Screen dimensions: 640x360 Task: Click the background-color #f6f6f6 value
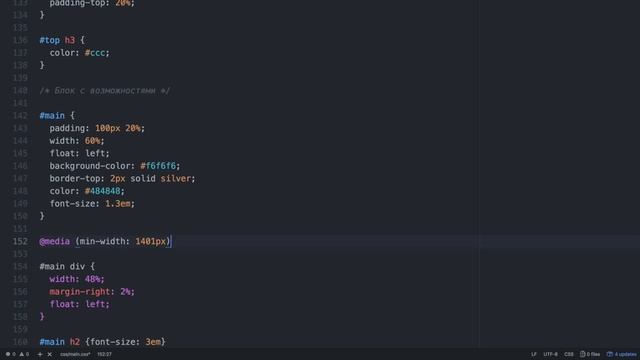coord(158,166)
